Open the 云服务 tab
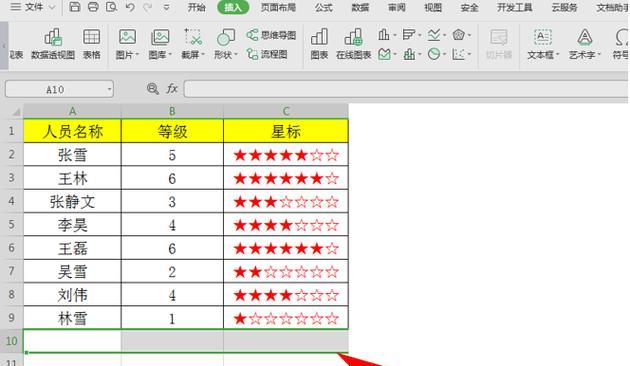 pyautogui.click(x=565, y=7)
